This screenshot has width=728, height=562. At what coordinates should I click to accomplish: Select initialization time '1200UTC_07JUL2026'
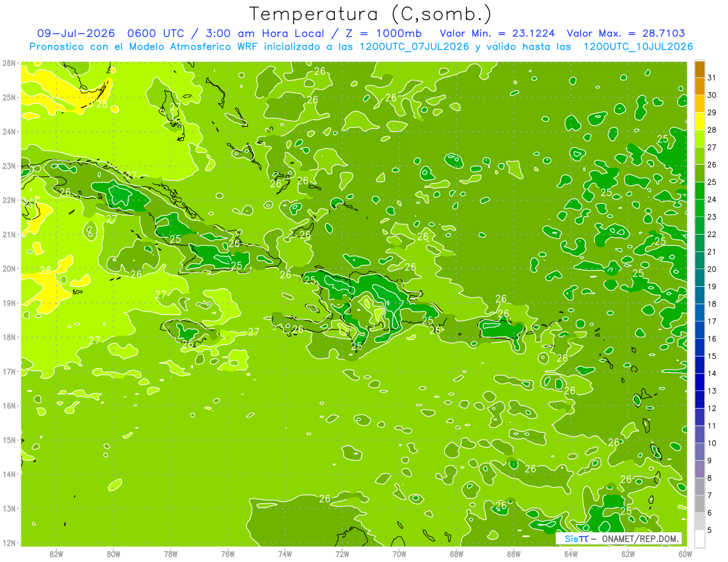[414, 46]
